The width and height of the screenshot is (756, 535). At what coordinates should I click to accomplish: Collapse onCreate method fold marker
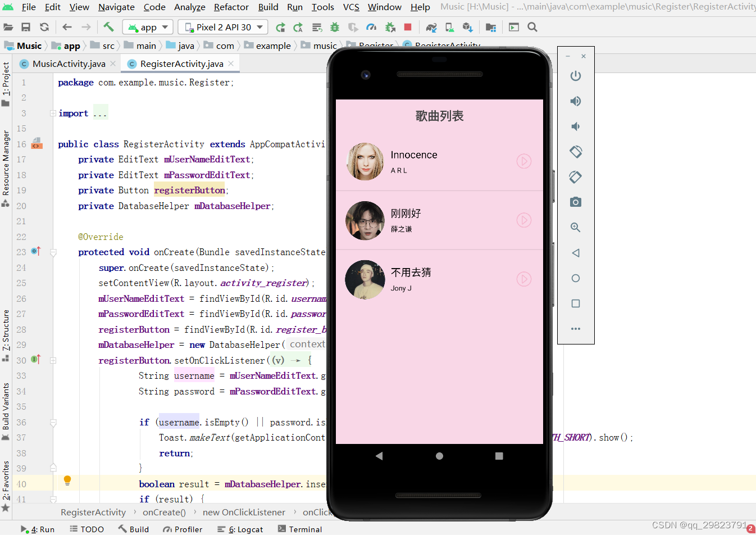pyautogui.click(x=53, y=252)
